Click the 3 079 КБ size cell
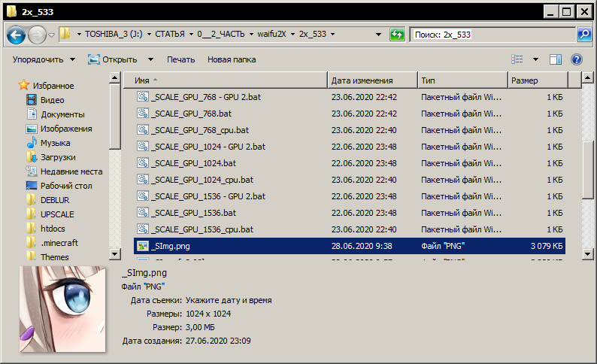This screenshot has height=364, width=597. [547, 246]
